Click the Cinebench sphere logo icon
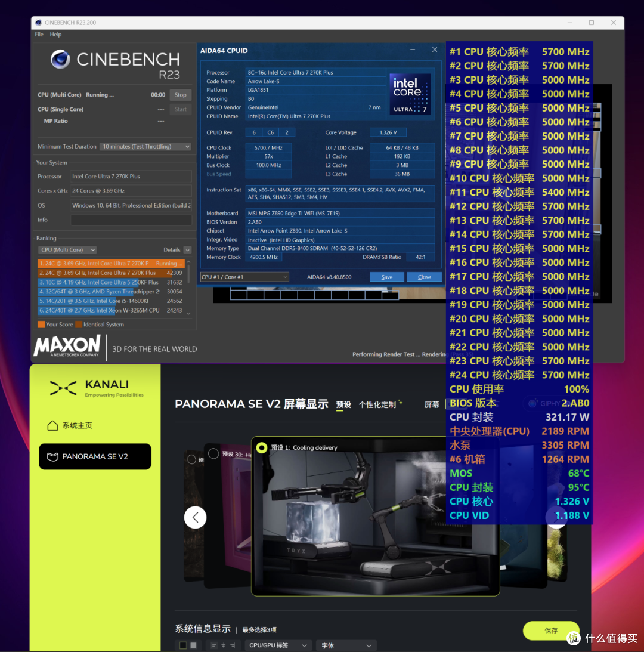The width and height of the screenshot is (644, 652). point(60,60)
